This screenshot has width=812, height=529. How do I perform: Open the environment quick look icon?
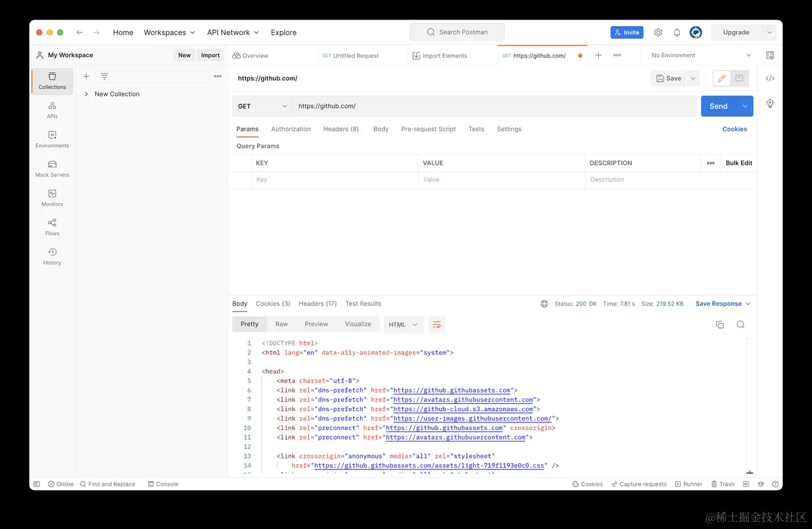pyautogui.click(x=770, y=55)
